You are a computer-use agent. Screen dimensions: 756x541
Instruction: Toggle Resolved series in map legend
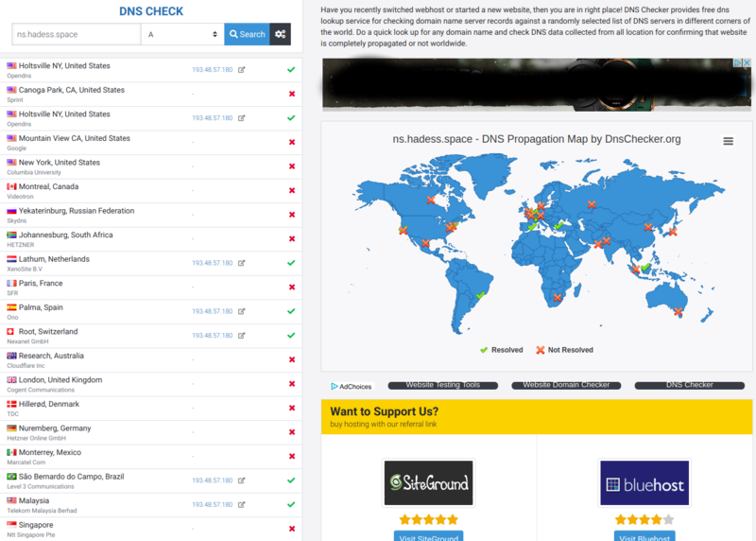pyautogui.click(x=501, y=350)
